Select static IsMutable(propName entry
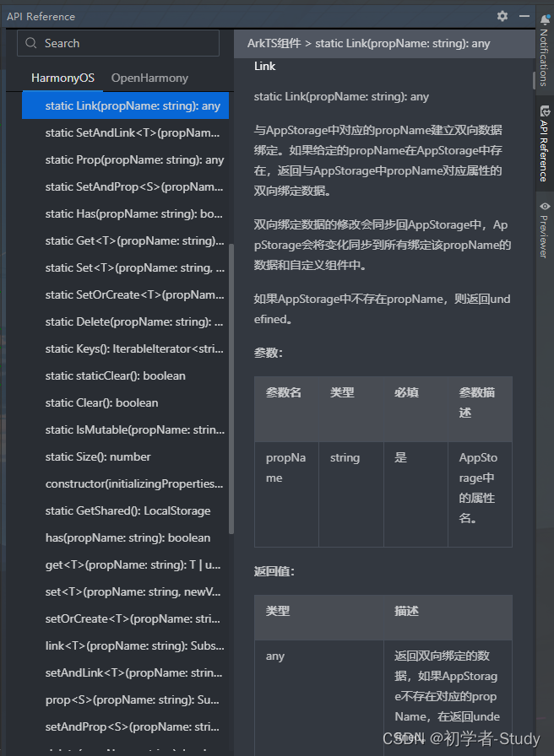This screenshot has height=756, width=554. coord(126,429)
